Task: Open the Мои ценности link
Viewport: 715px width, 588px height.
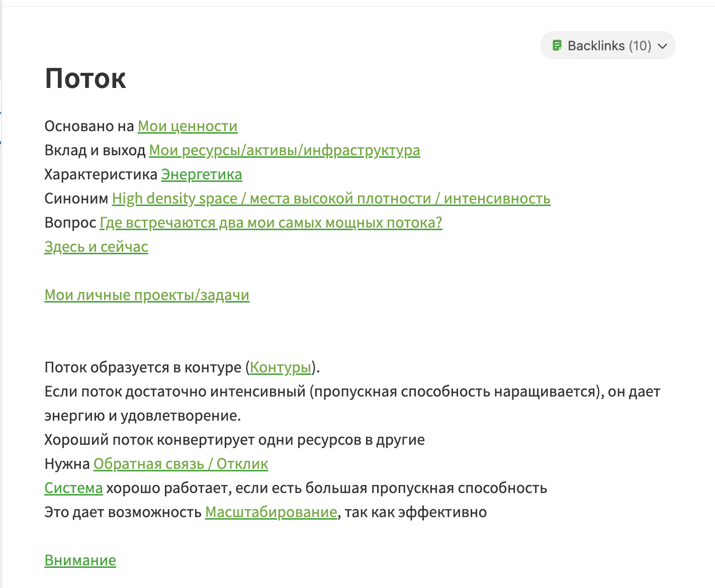Action: (x=188, y=126)
